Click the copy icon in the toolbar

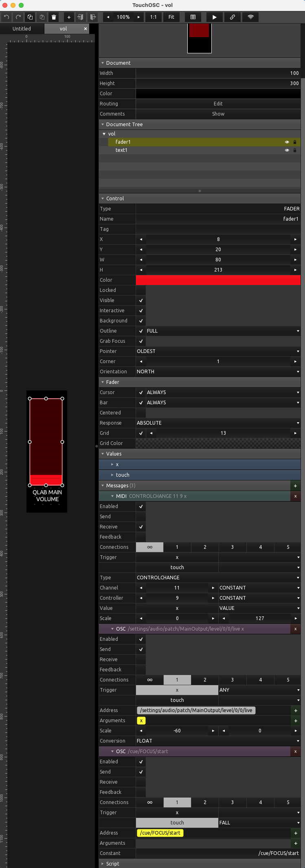pos(30,17)
